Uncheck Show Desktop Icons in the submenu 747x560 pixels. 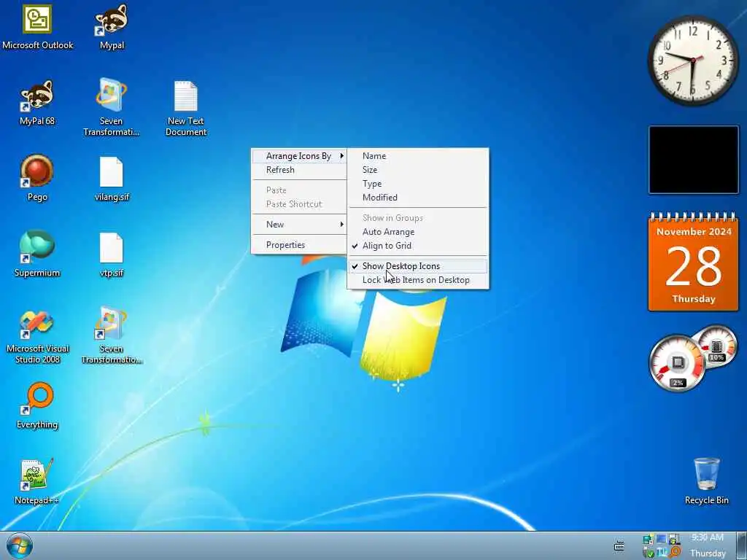click(418, 266)
